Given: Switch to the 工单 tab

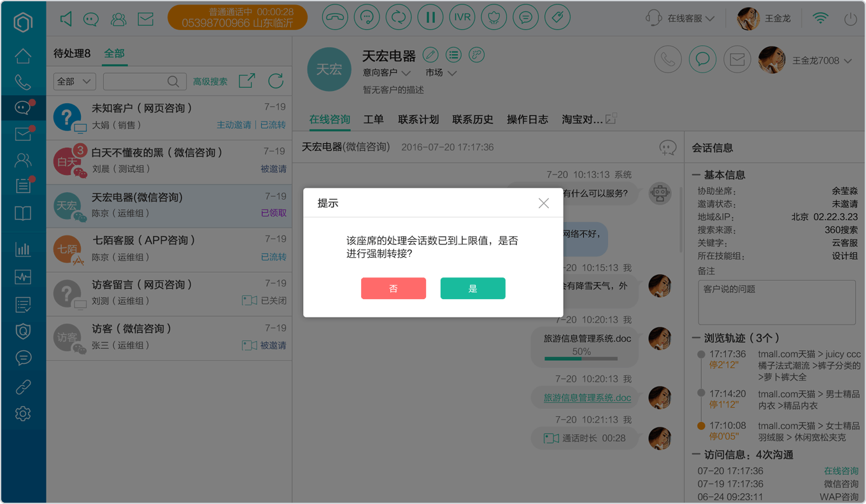Looking at the screenshot, I should point(374,120).
